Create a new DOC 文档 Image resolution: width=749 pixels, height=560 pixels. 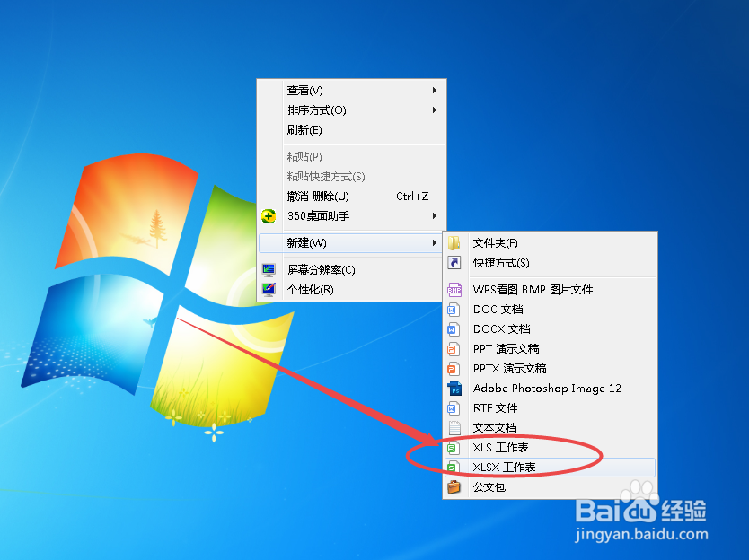550,310
